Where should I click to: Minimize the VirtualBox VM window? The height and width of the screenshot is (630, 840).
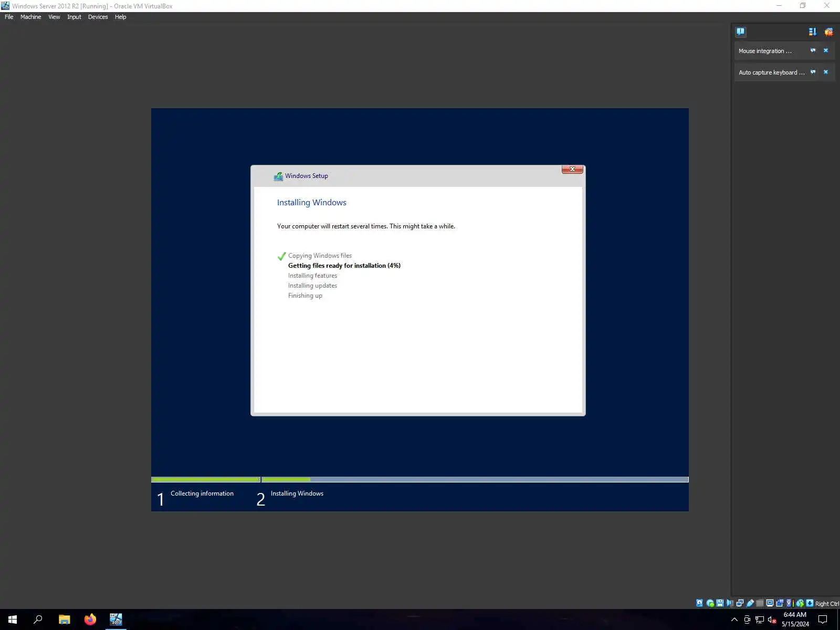click(x=779, y=6)
